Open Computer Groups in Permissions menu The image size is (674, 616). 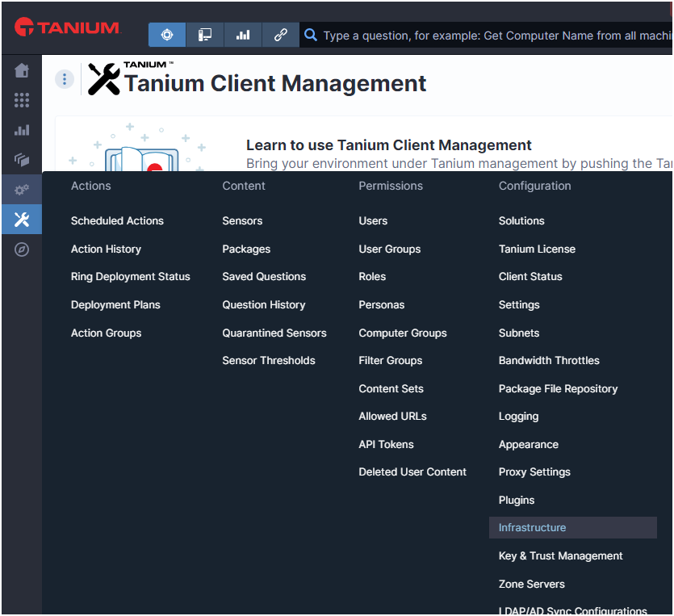(402, 333)
